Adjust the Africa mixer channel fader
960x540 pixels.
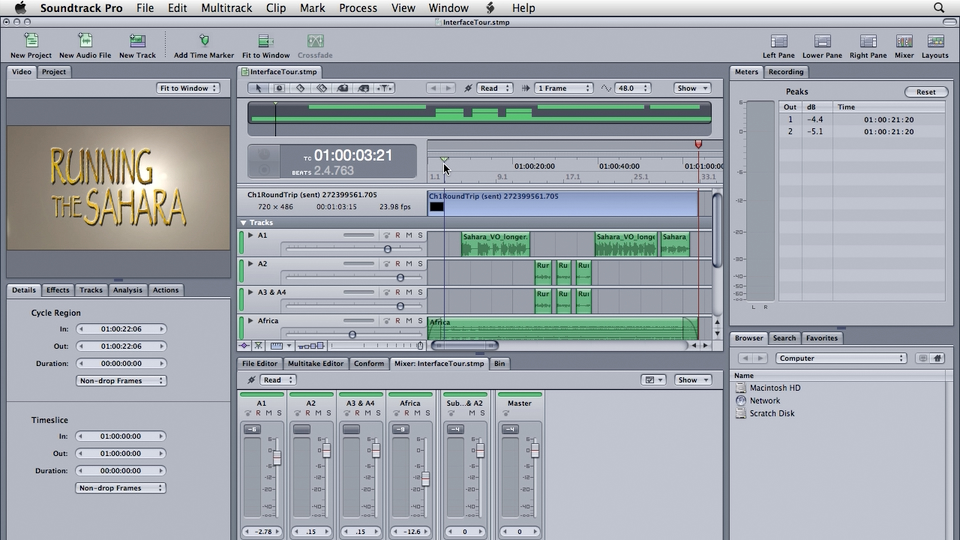pyautogui.click(x=425, y=479)
